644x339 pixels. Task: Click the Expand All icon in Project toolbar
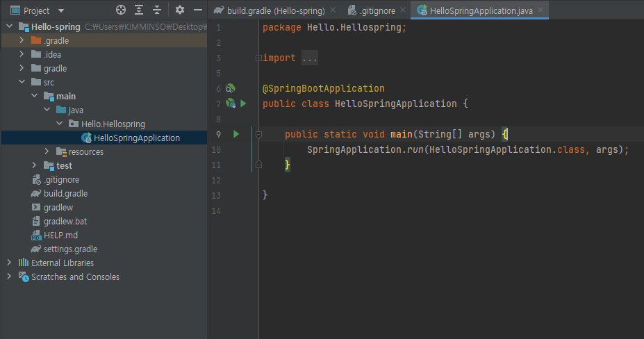pos(139,10)
